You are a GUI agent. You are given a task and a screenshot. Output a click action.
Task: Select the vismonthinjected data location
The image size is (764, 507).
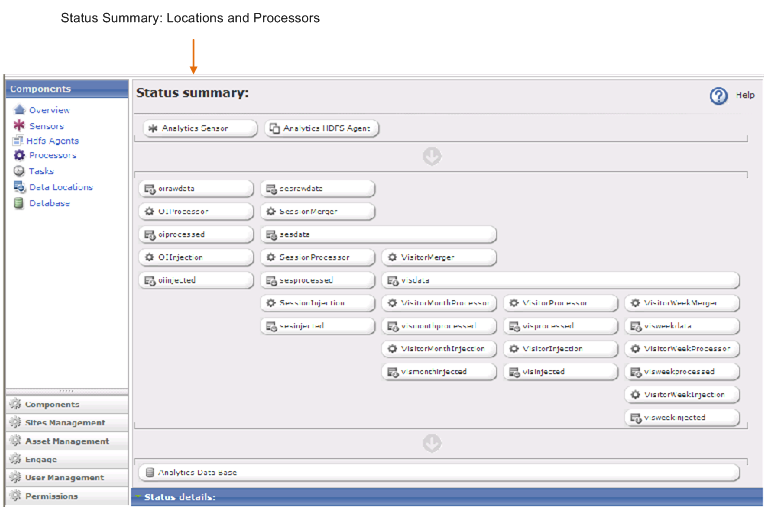coord(439,372)
